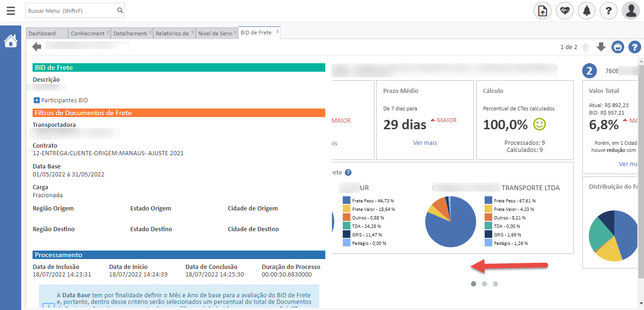Open the system health heartbeat icon

click(564, 10)
